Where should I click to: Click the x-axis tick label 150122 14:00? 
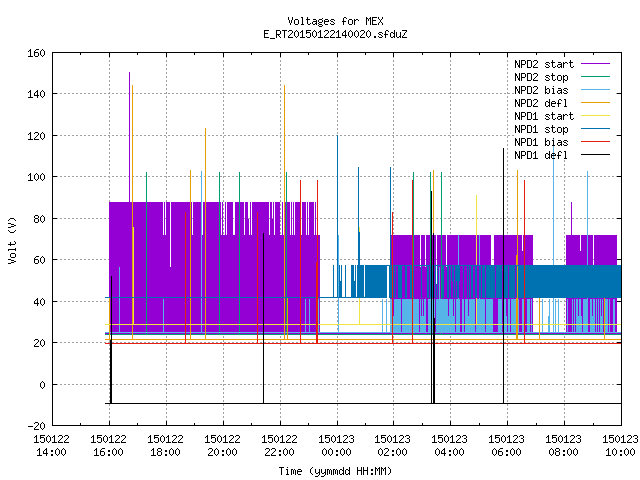click(51, 446)
